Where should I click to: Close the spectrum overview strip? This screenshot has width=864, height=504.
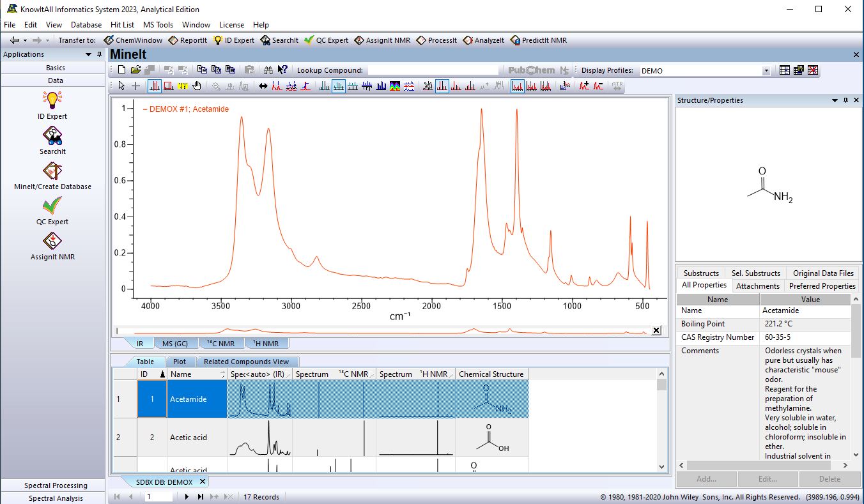pos(656,330)
